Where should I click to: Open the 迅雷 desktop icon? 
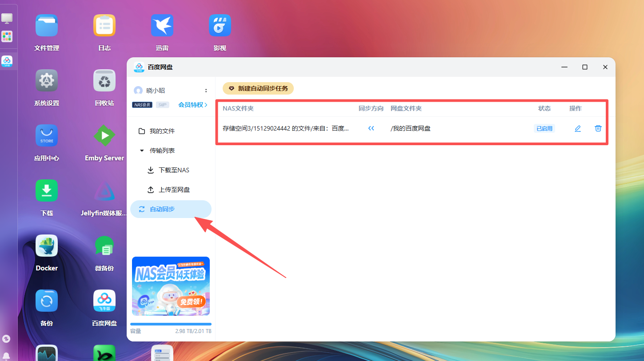(162, 25)
